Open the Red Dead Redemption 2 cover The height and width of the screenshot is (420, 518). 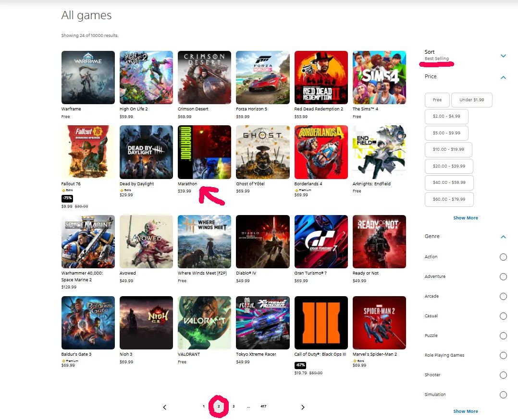[x=321, y=77]
